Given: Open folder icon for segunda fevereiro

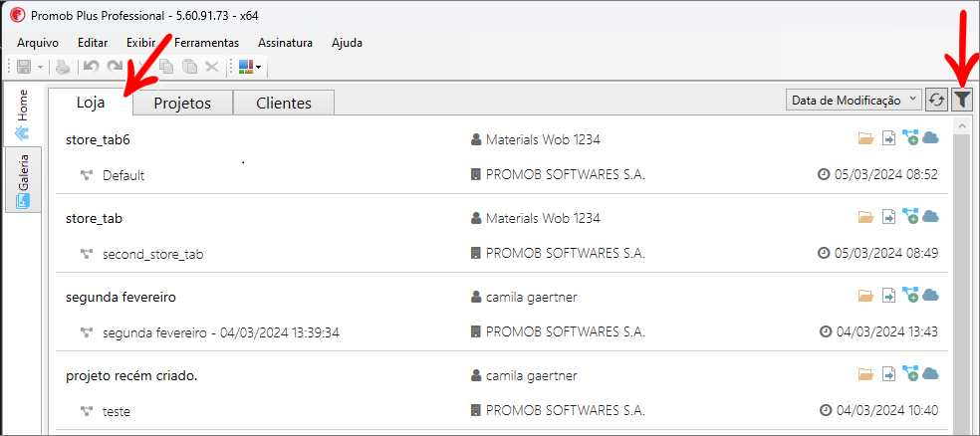Looking at the screenshot, I should [865, 296].
